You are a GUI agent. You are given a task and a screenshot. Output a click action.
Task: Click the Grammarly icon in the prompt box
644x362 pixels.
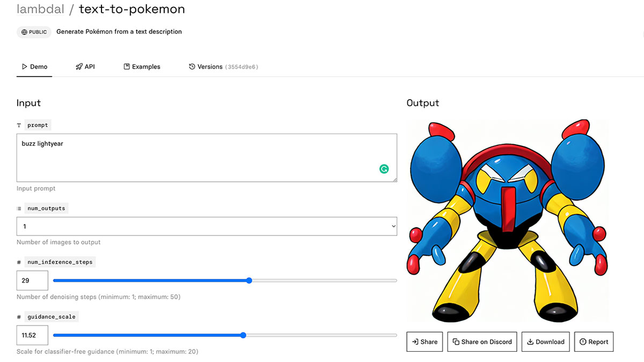click(x=384, y=168)
